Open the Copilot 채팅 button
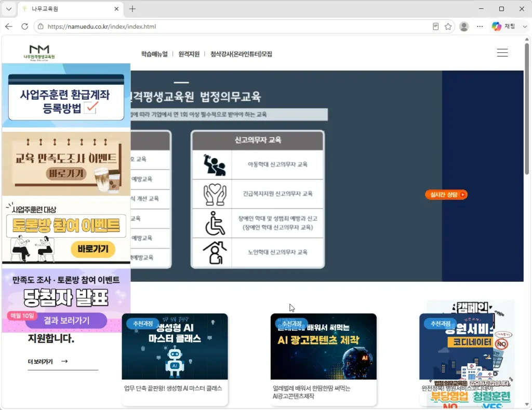The width and height of the screenshot is (532, 410). point(503,26)
